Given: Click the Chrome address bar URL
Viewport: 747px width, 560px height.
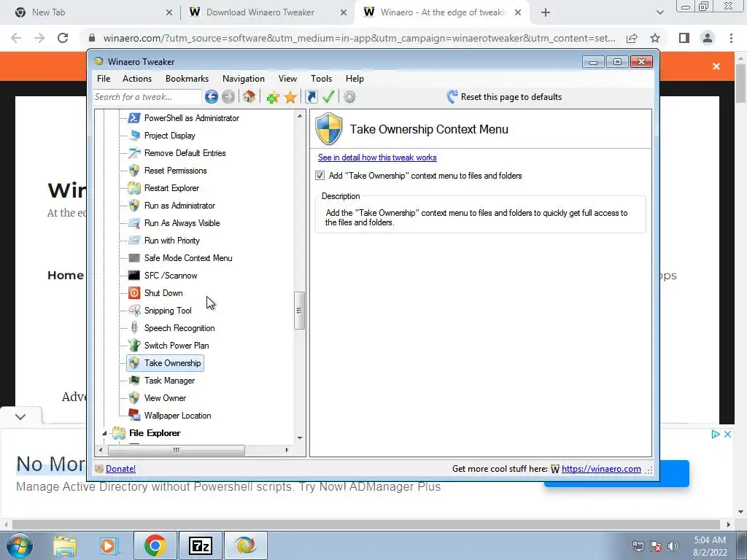Looking at the screenshot, I should coord(359,38).
